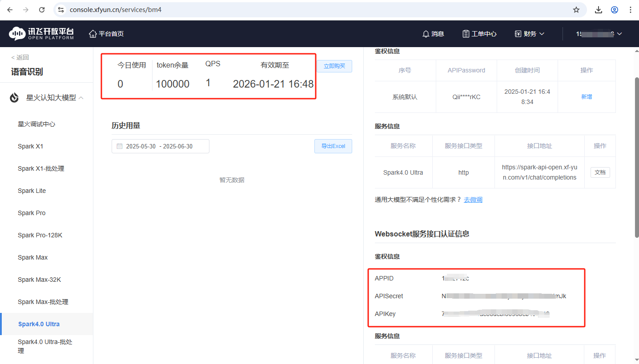Select Spark X1-批处理 in the sidebar
Screen dimensions: 639x364
click(41, 168)
